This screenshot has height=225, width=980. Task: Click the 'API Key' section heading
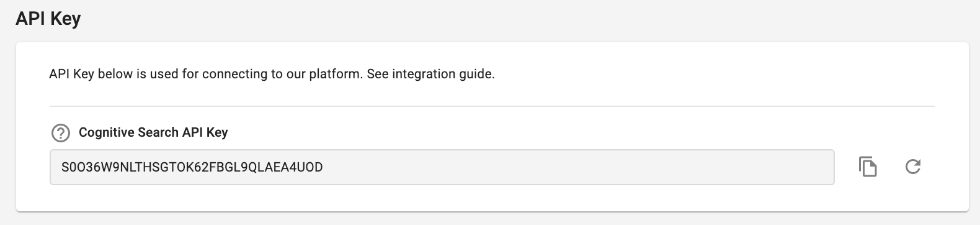tap(48, 19)
